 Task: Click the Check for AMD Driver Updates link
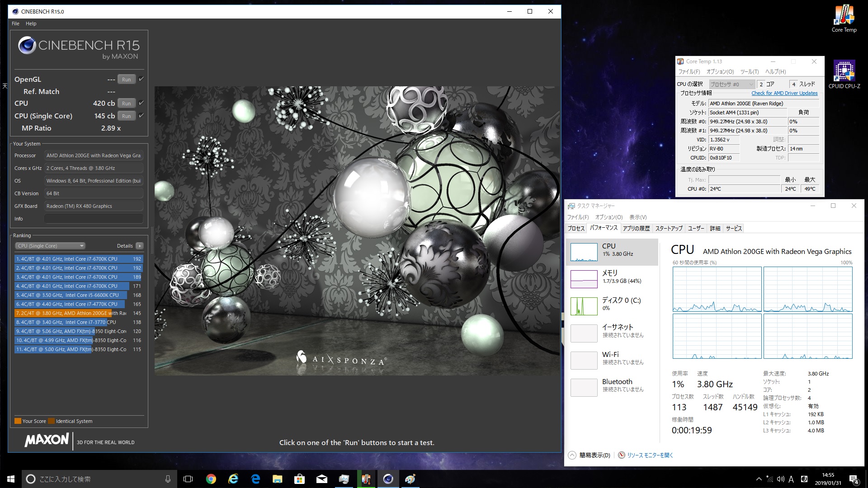tap(784, 93)
